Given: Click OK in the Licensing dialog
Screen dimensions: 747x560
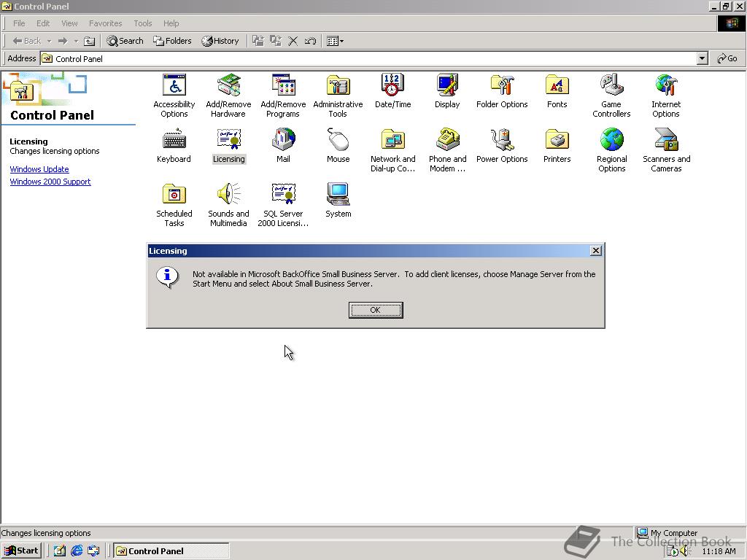Looking at the screenshot, I should [x=376, y=310].
